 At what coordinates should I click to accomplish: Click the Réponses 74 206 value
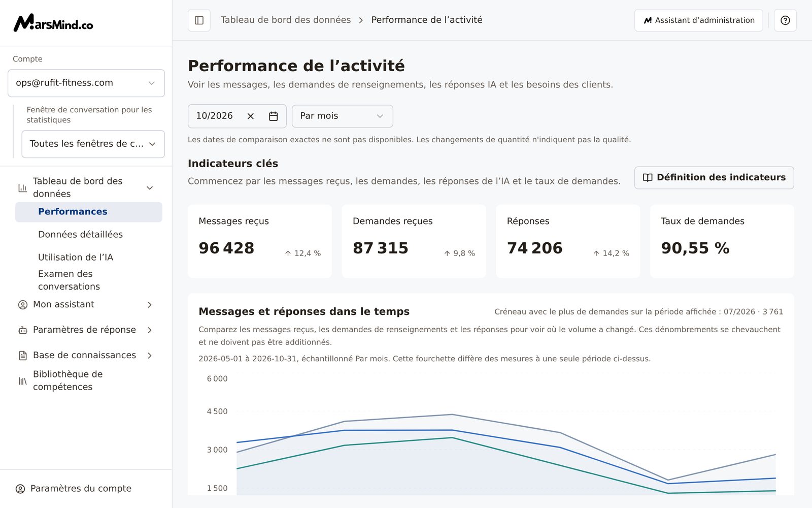pos(535,248)
